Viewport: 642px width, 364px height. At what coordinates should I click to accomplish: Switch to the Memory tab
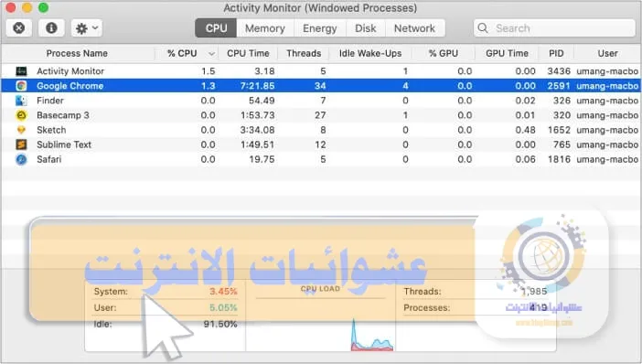coord(265,28)
